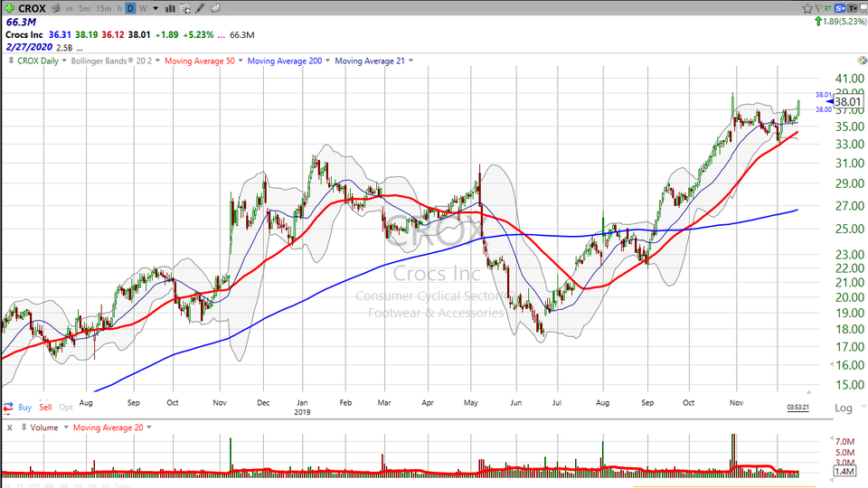Click the ellipsis beside 2.5B
The height and width of the screenshot is (488, 868).
[80, 48]
